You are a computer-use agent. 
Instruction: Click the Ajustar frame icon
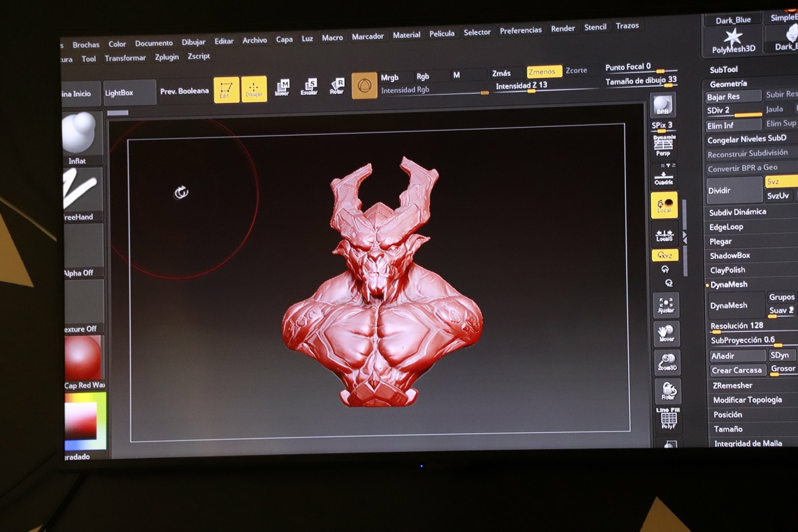click(666, 305)
